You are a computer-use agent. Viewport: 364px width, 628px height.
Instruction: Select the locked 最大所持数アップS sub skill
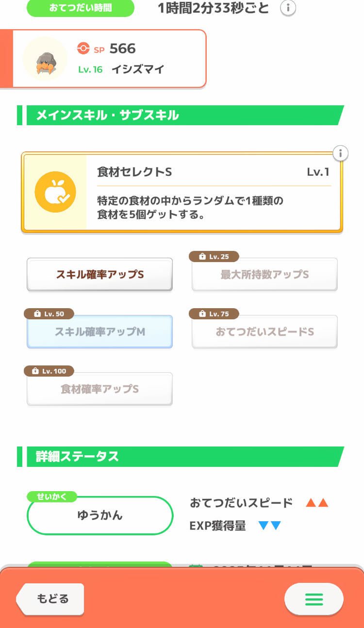tap(265, 275)
